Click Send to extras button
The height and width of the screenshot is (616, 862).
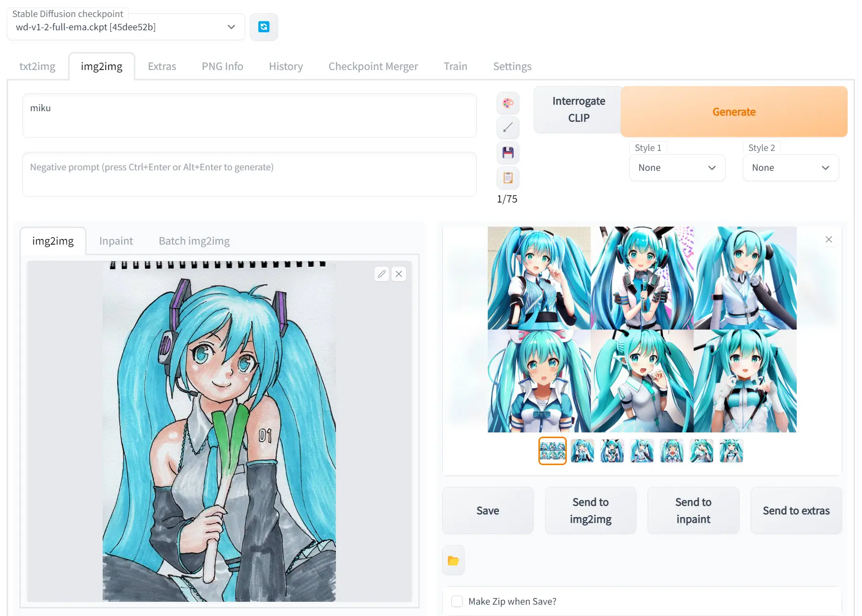click(x=796, y=510)
